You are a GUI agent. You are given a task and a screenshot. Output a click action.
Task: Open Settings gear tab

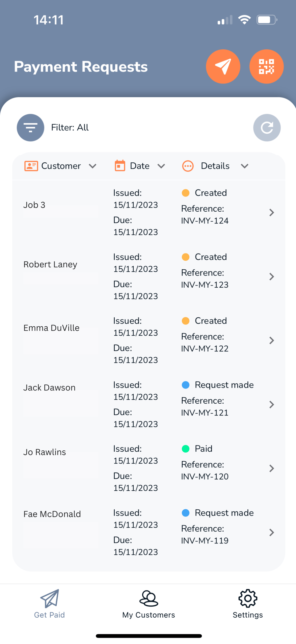[247, 604]
